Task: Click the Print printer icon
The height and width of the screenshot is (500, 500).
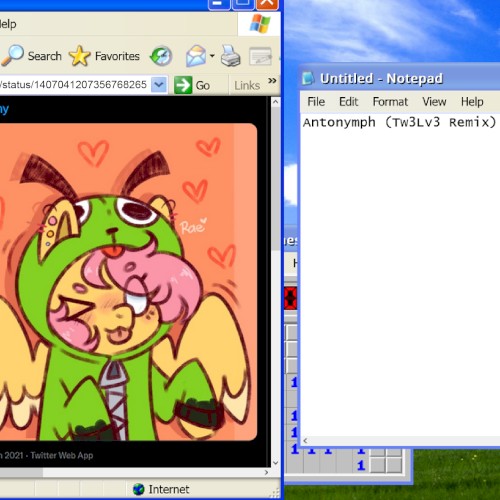Action: [x=230, y=56]
